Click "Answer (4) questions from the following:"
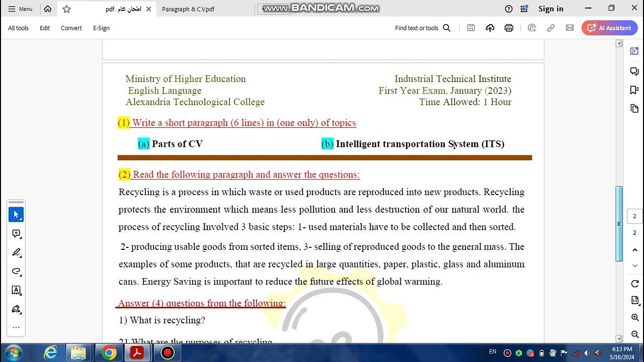644x362 pixels. point(202,303)
